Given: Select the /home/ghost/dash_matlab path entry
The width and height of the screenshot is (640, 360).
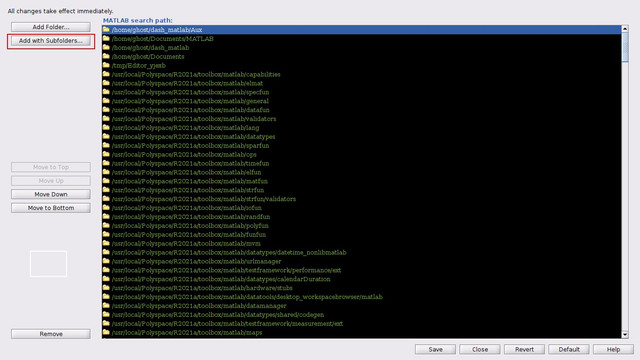Looking at the screenshot, I should click(x=362, y=47).
